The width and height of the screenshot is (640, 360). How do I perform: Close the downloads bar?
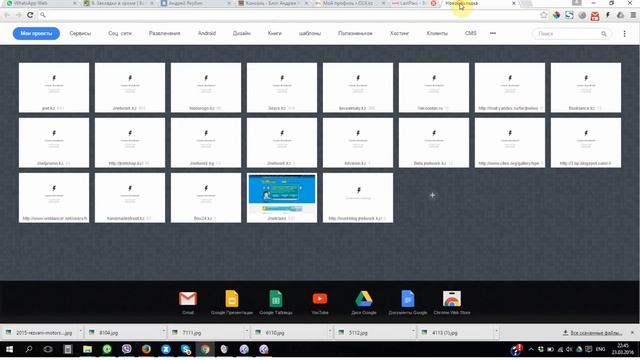point(632,333)
